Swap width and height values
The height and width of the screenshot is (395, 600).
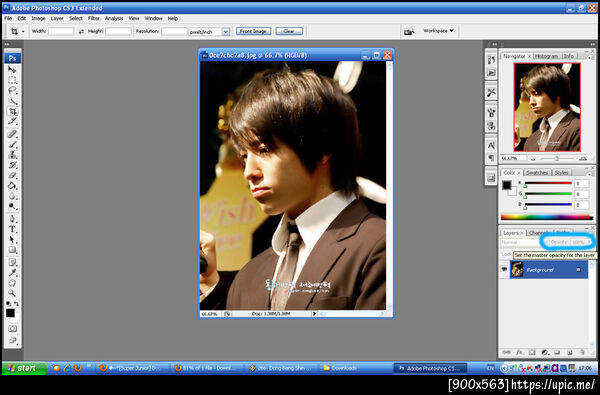81,31
